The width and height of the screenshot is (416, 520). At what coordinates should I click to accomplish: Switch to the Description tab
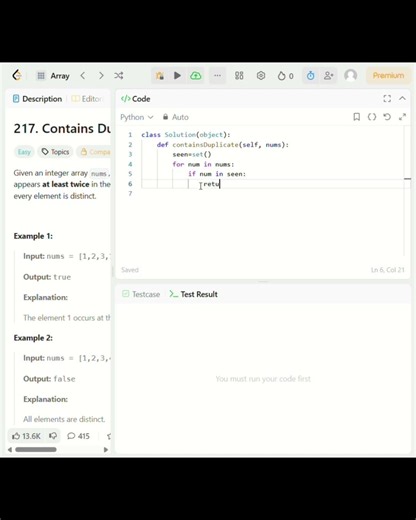click(x=37, y=99)
